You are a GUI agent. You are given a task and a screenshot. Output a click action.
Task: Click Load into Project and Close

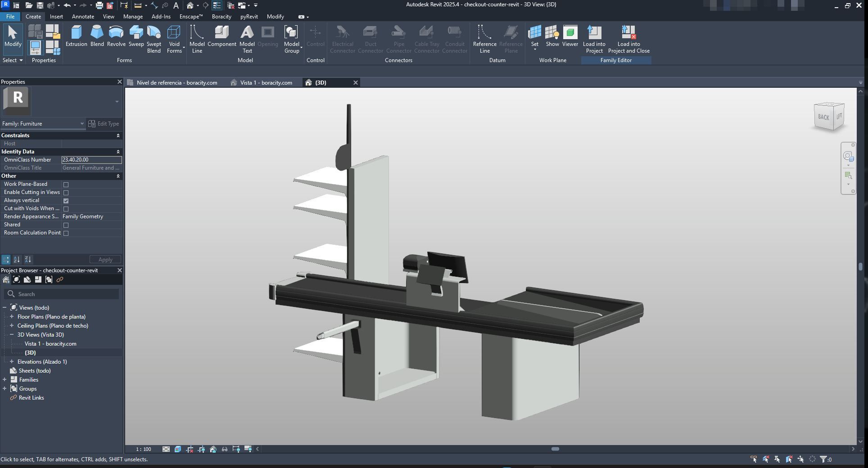tap(628, 39)
